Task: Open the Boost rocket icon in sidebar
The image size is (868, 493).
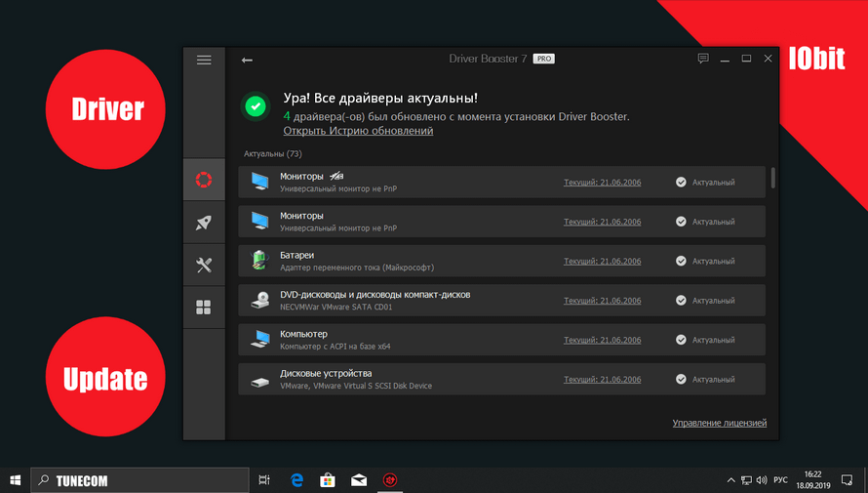Action: [x=204, y=223]
